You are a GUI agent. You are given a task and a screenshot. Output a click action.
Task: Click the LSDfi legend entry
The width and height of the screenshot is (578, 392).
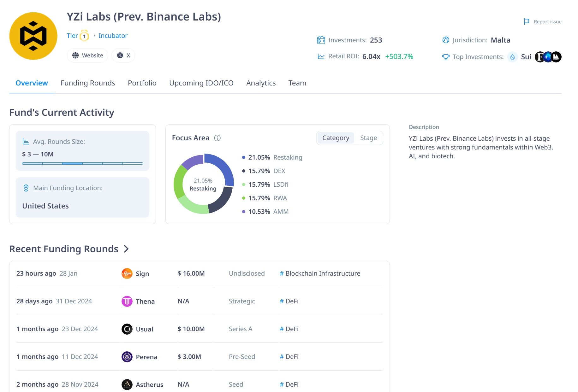coord(265,184)
